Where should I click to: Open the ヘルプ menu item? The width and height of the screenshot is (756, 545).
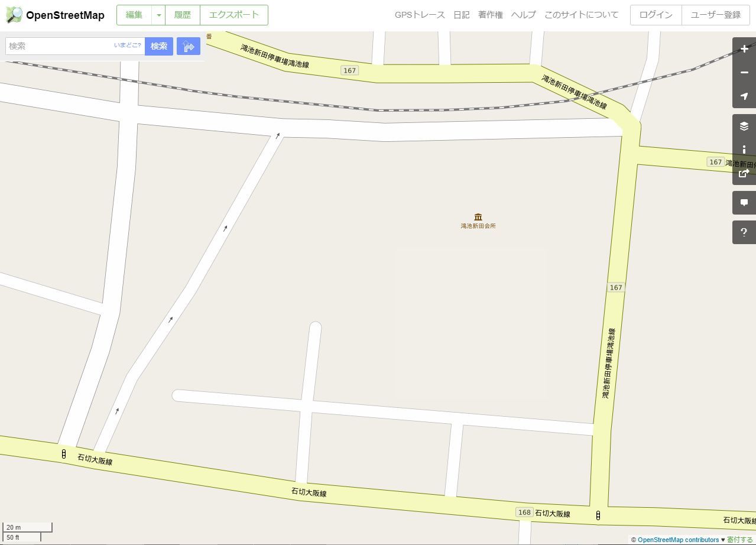click(523, 15)
